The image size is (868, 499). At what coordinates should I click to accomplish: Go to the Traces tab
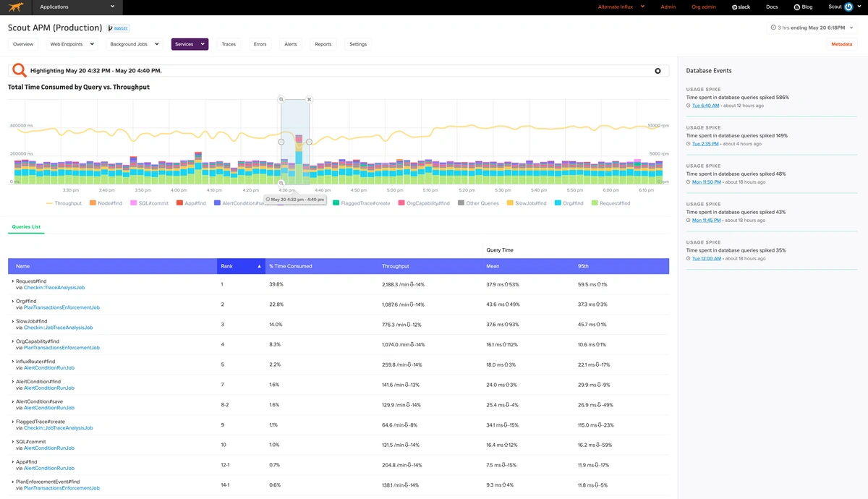[x=229, y=44]
